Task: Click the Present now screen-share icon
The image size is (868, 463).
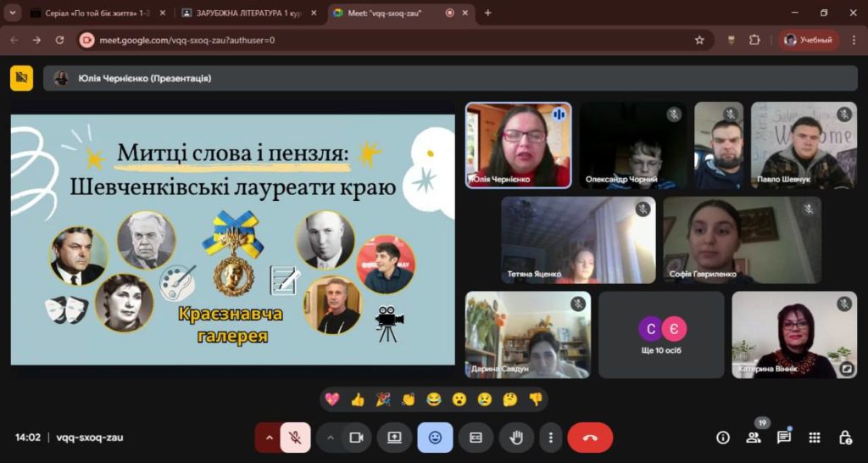Action: [394, 438]
